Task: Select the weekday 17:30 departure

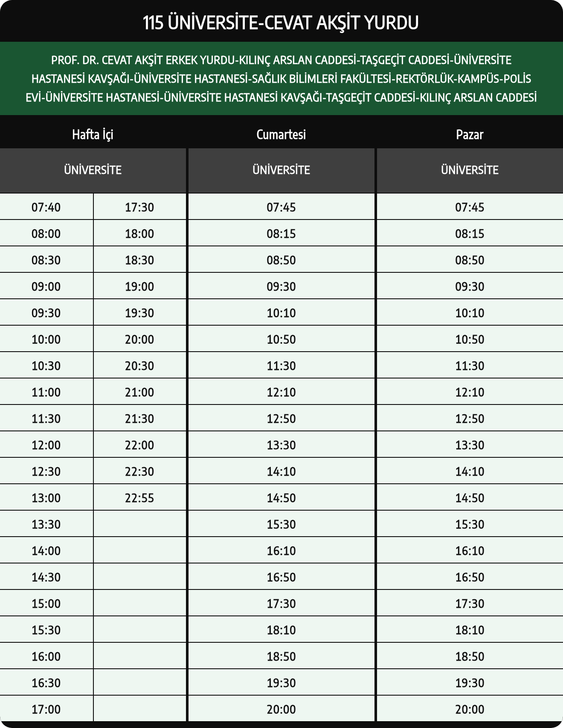Action: pyautogui.click(x=139, y=207)
